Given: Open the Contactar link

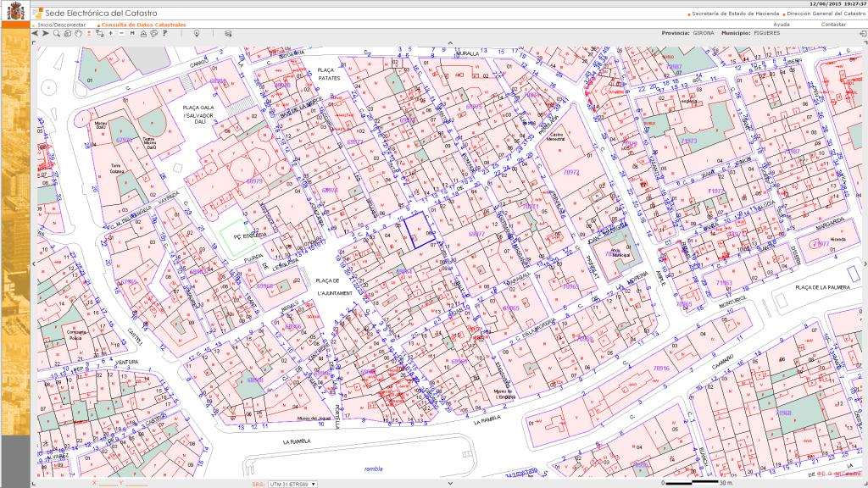Looking at the screenshot, I should (x=833, y=25).
